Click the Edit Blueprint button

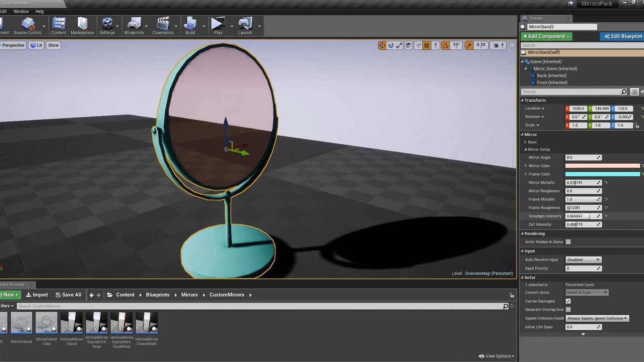click(x=621, y=36)
